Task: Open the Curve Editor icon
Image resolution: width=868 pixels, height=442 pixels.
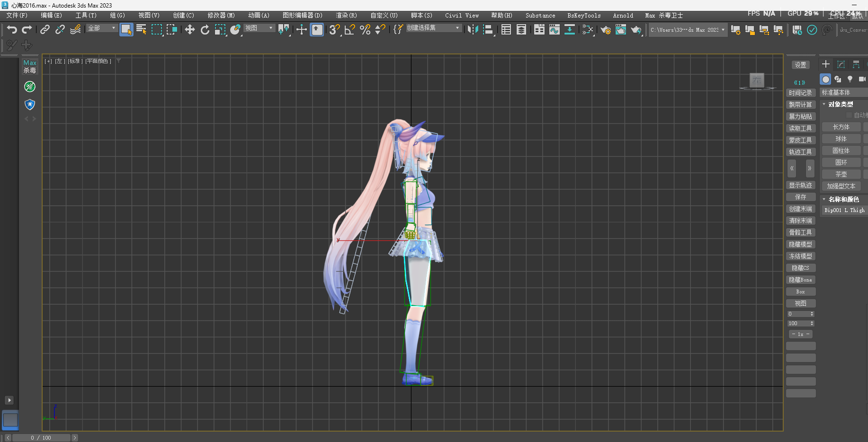Action: tap(555, 30)
